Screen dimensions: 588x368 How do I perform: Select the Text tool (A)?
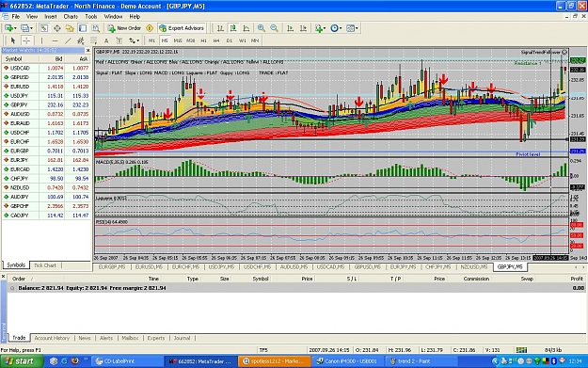pos(106,40)
